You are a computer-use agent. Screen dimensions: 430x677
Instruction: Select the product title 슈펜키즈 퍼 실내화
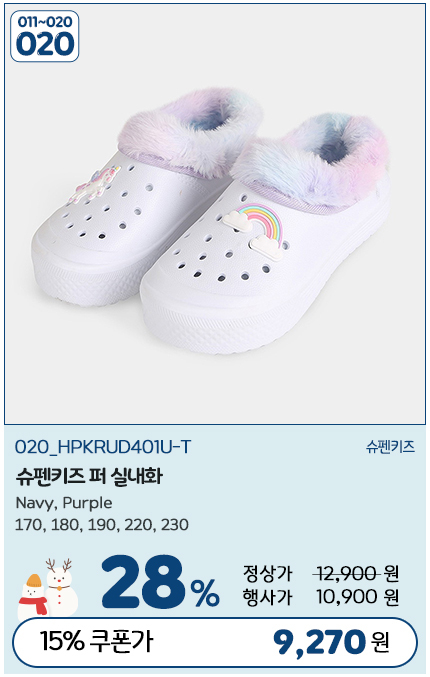coord(89,476)
